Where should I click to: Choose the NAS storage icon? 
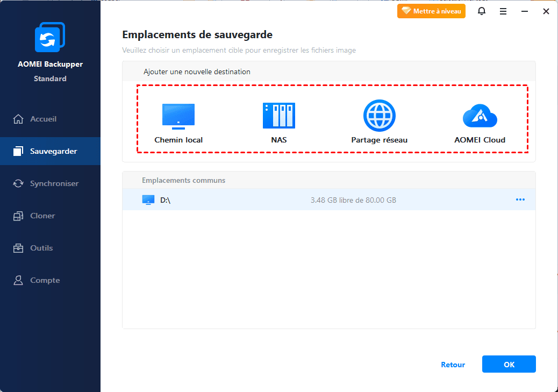point(279,116)
